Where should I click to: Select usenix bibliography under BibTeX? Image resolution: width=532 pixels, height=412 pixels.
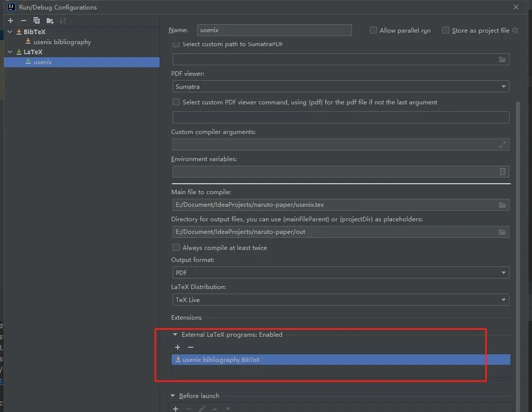pyautogui.click(x=62, y=42)
